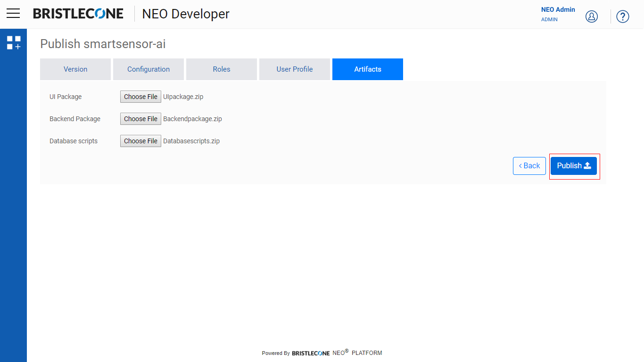
Task: Click the NEO Developer title
Action: (x=186, y=14)
